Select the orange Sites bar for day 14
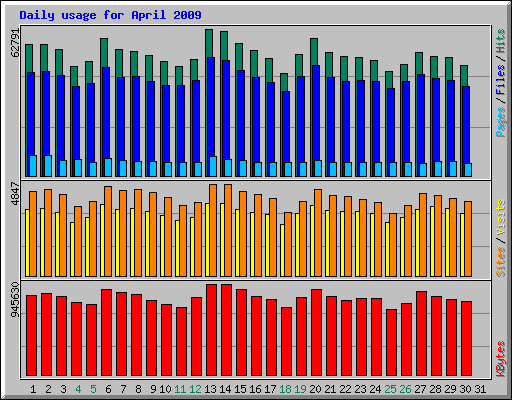 pyautogui.click(x=228, y=230)
